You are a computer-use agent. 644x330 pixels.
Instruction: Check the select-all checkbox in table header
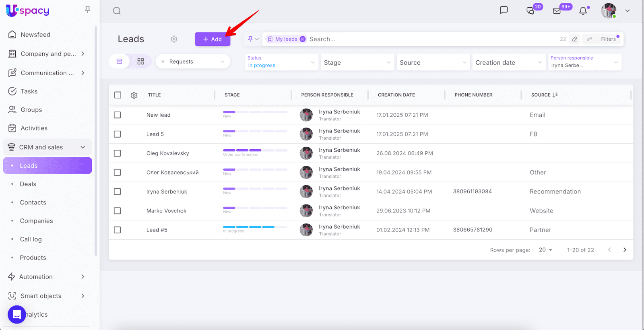[118, 95]
